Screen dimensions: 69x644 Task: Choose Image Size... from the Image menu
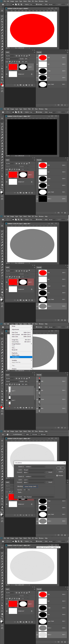pyautogui.click(x=21, y=340)
